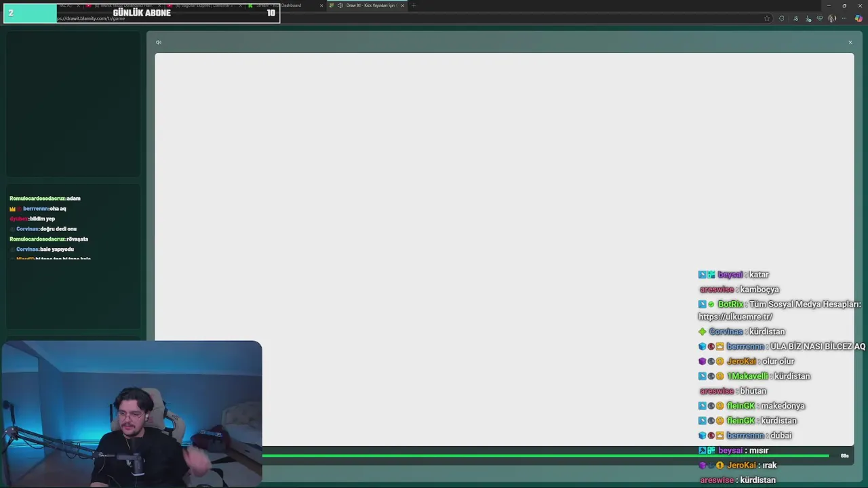This screenshot has width=868, height=488.
Task: Open the ulkuemre.tr link in chat
Action: click(x=735, y=317)
